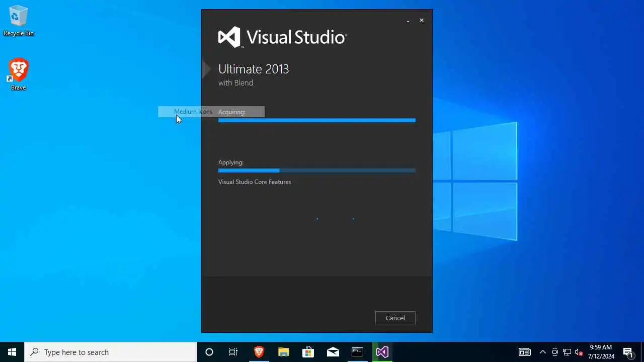Open the Windows Start menu

coord(12,352)
